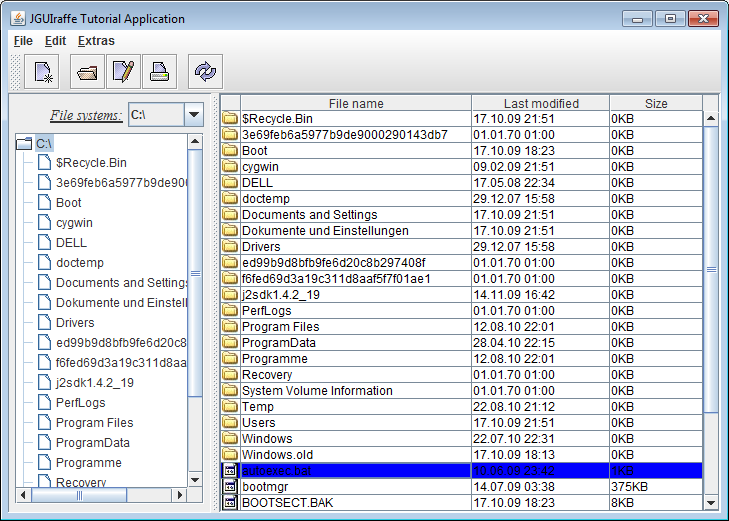The height and width of the screenshot is (521, 729).
Task: Click the C:\ file systems combo box field
Action: [x=156, y=114]
